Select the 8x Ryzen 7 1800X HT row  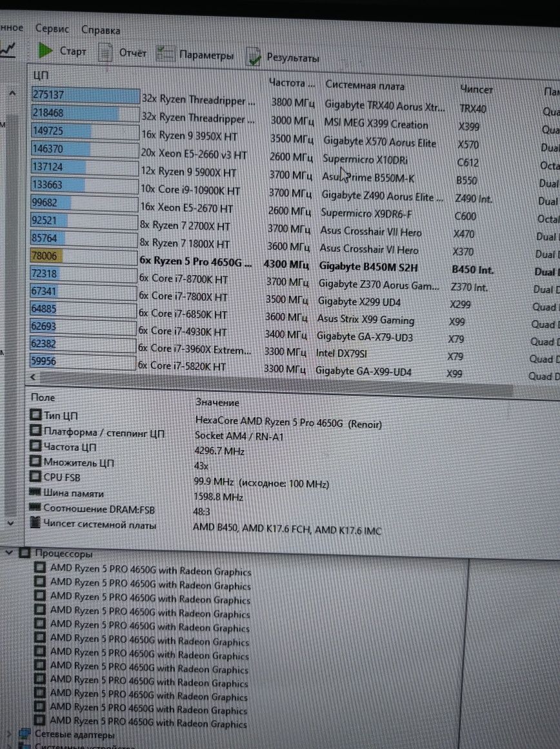185,243
